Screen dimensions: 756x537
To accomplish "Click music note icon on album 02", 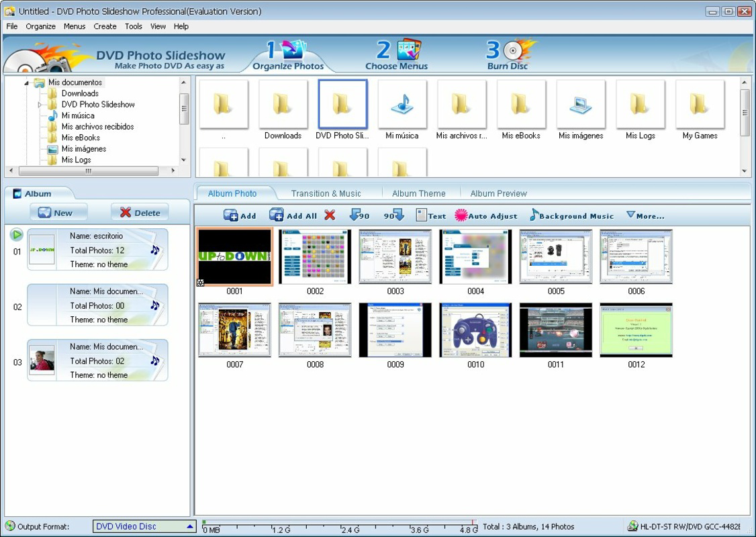I will point(154,305).
